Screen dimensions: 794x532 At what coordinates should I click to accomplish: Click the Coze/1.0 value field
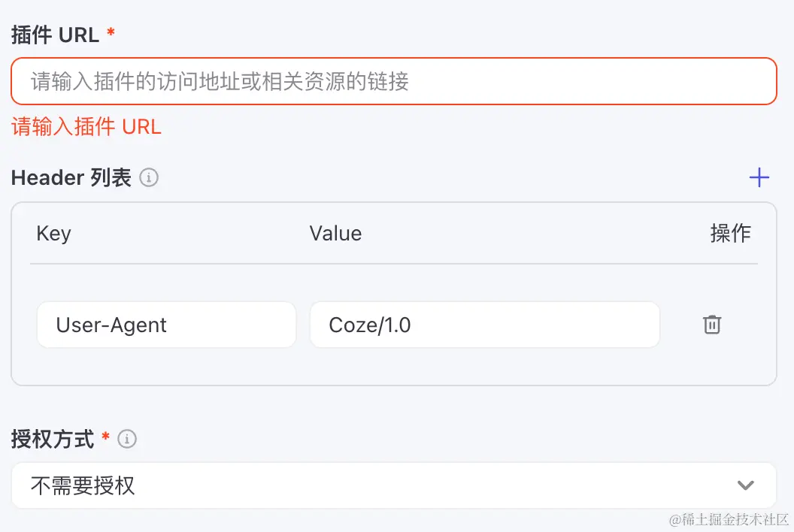tap(484, 325)
